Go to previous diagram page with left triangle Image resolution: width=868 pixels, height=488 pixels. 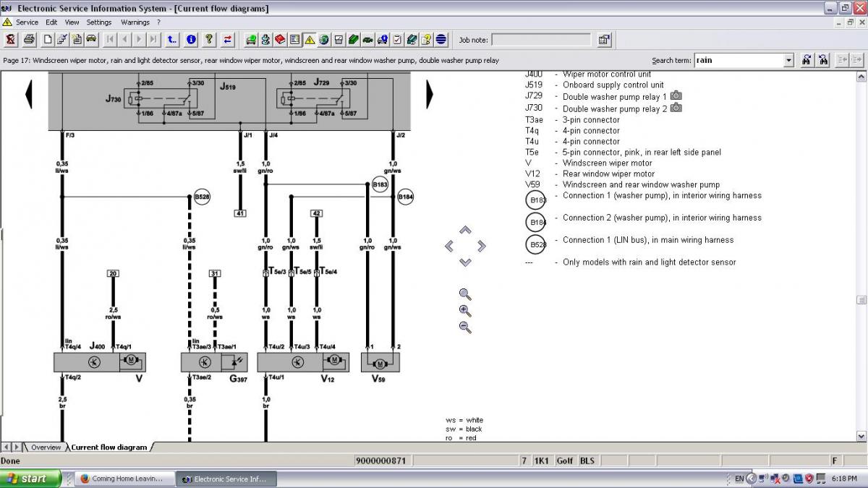tap(30, 93)
